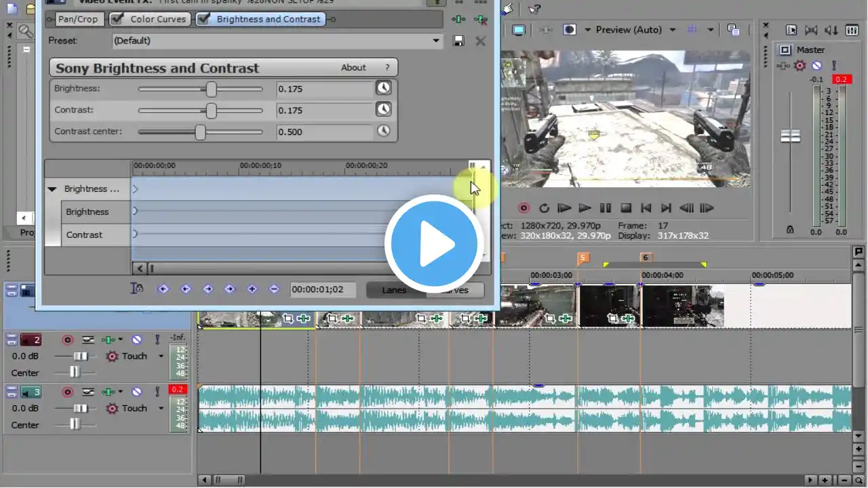Toggle the Pan/Crop chain button
This screenshot has height=488, width=868.
[x=78, y=19]
